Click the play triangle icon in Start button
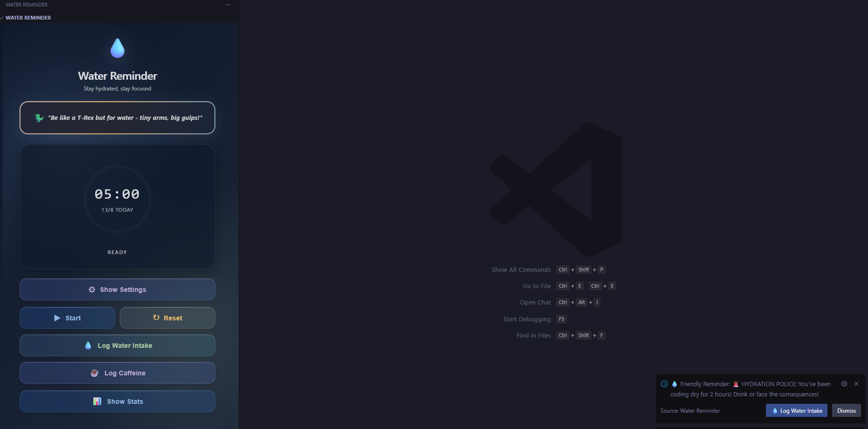Screen dimensions: 868x429 (57, 318)
